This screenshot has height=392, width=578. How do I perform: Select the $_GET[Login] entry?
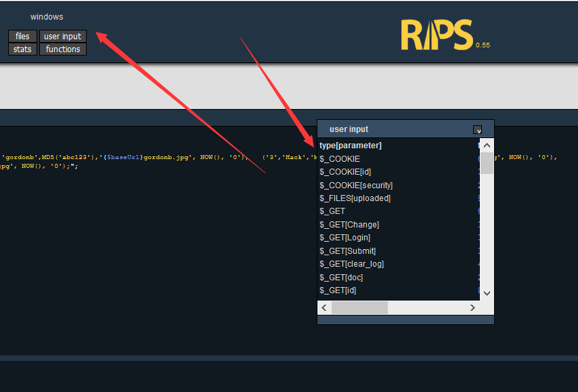[344, 238]
